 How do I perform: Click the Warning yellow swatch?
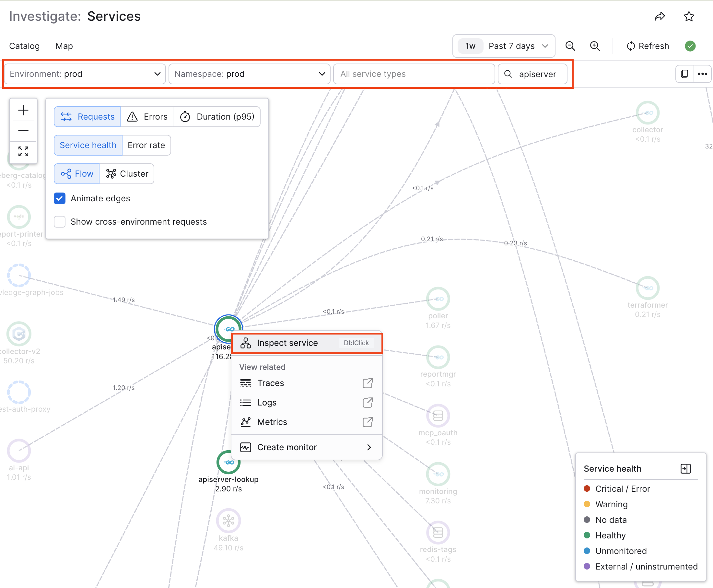pyautogui.click(x=587, y=504)
